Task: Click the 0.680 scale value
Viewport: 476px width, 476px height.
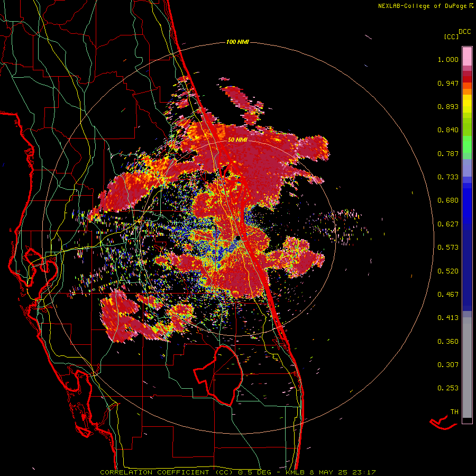Action: click(448, 200)
